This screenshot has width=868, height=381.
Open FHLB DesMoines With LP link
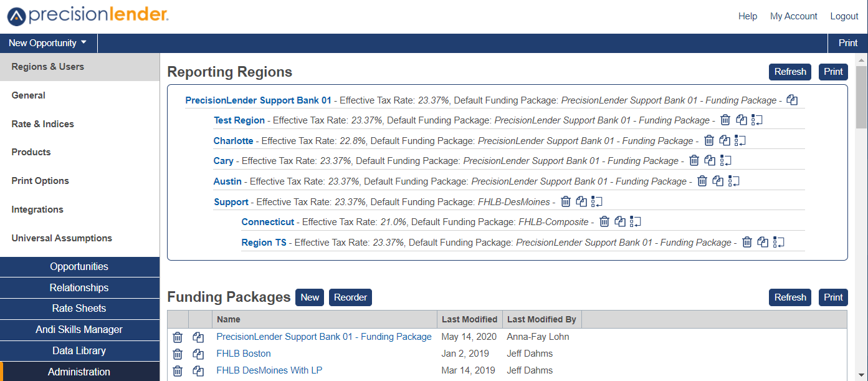[269, 370]
